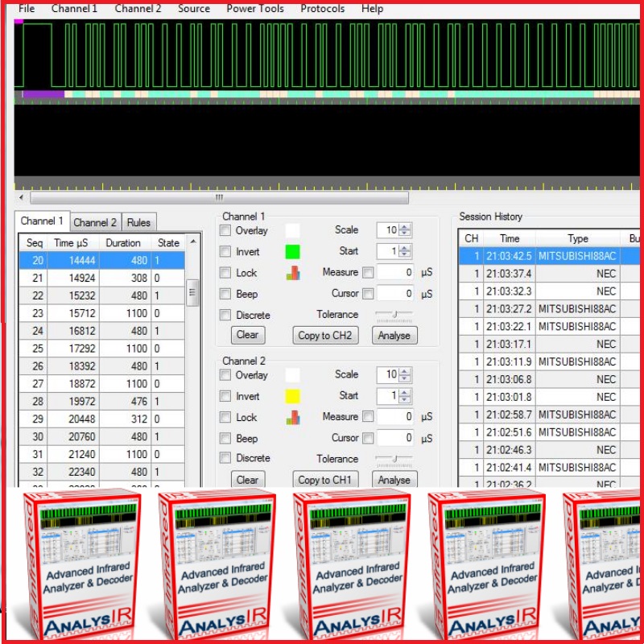Click Channel 2 Cursor µS field
The image size is (644, 644).
(x=395, y=438)
